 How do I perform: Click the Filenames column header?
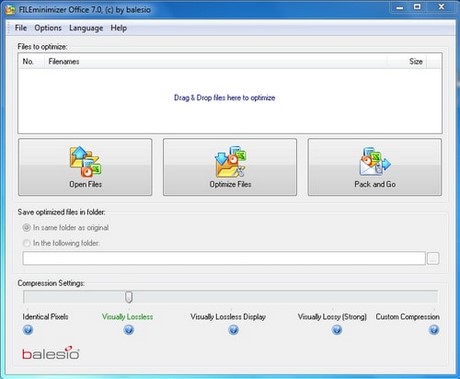click(216, 61)
